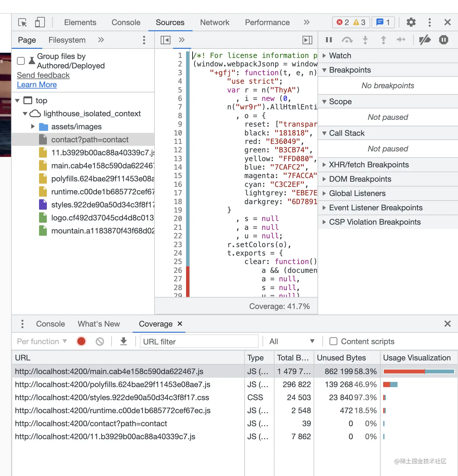Click the issues counter badge
The width and height of the screenshot is (458, 476).
click(383, 22)
